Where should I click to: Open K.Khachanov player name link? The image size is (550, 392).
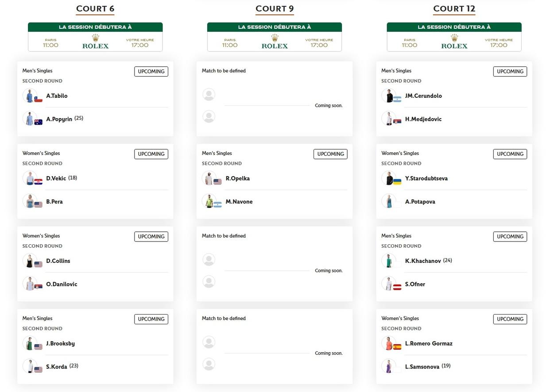pos(423,261)
